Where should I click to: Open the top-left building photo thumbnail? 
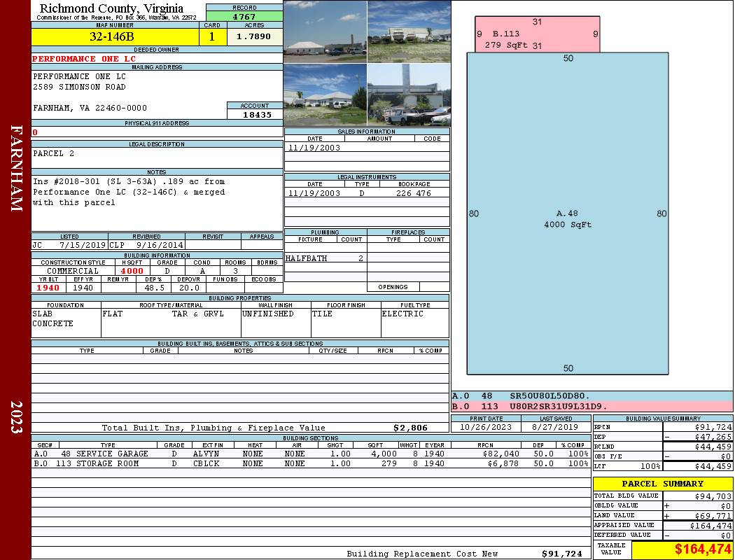pos(325,31)
